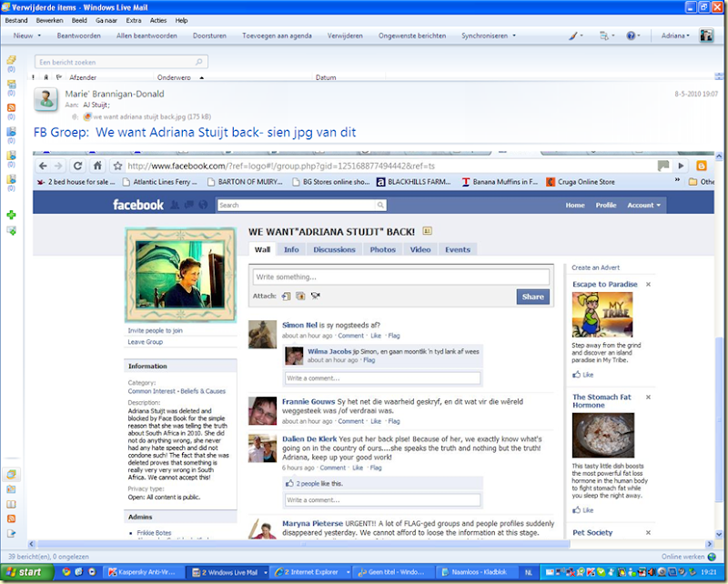Click Verwijderen in the toolbar
Image resolution: width=728 pixels, height=584 pixels.
click(345, 35)
